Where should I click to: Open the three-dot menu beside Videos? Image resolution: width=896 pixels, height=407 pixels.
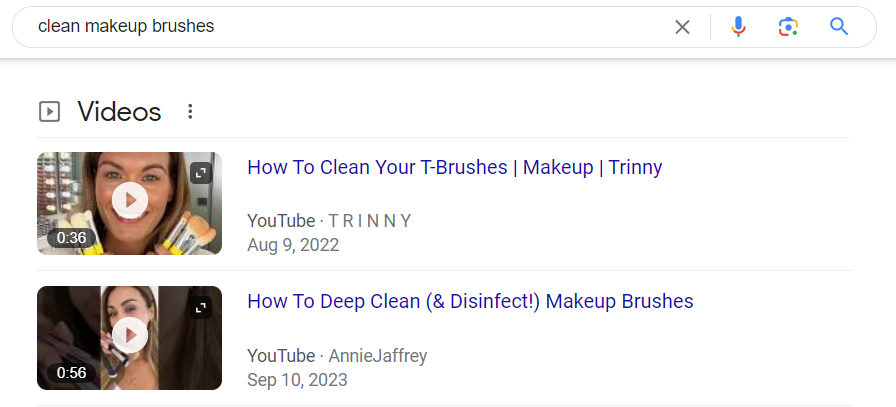coord(191,112)
